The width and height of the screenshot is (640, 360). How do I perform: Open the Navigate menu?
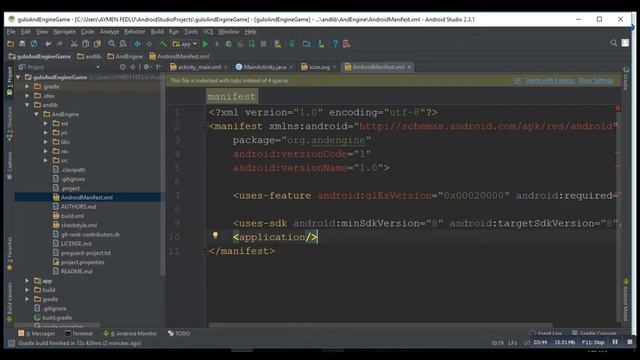(64, 31)
